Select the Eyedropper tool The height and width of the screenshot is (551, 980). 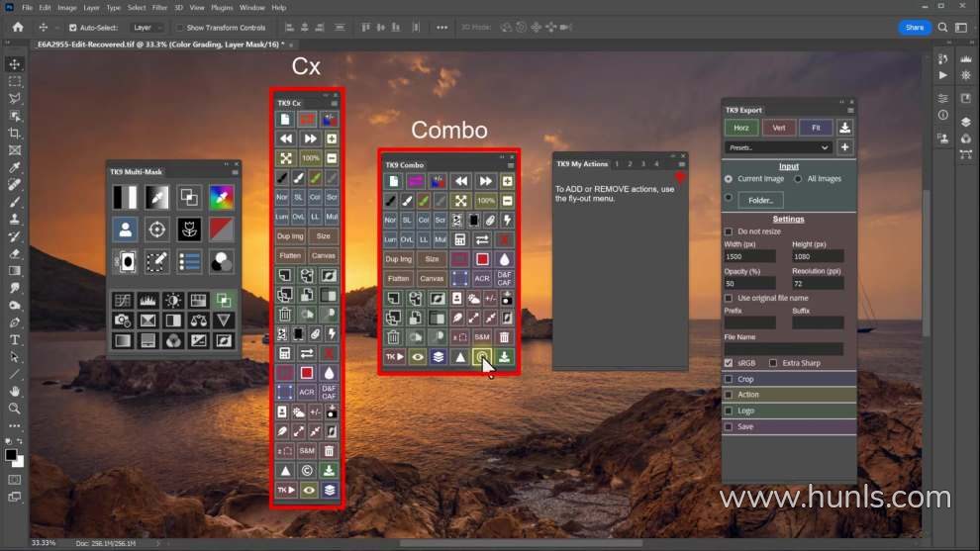tap(15, 167)
